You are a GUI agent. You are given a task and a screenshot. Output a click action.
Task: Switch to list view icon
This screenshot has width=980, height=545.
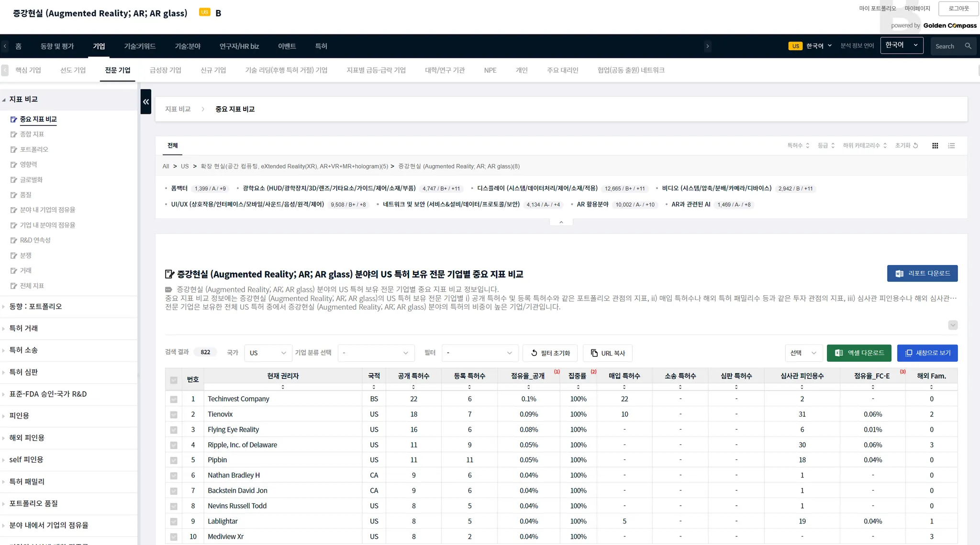tap(951, 145)
